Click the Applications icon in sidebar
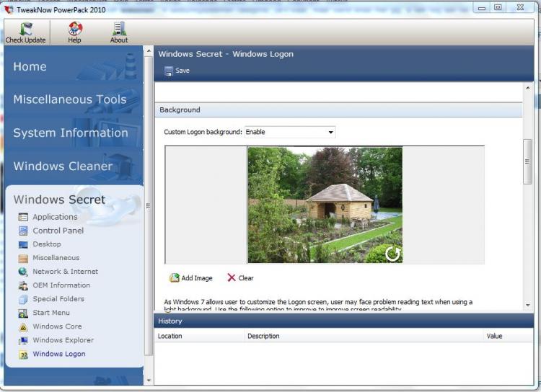 click(23, 217)
